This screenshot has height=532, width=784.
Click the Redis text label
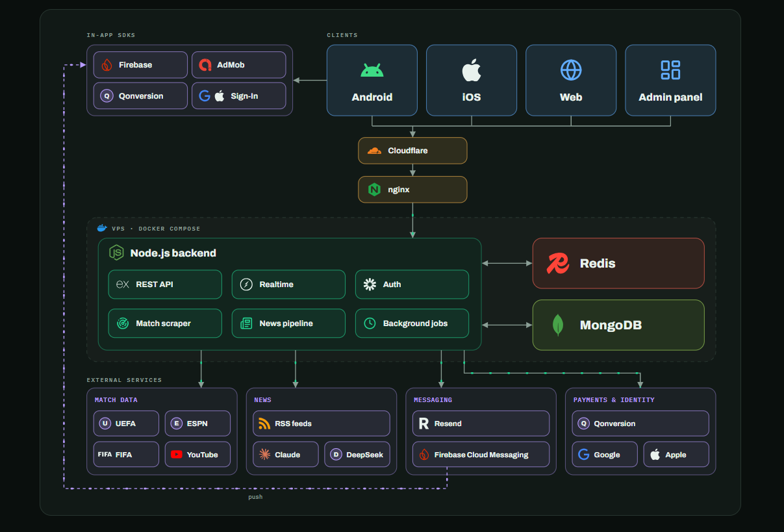598,264
